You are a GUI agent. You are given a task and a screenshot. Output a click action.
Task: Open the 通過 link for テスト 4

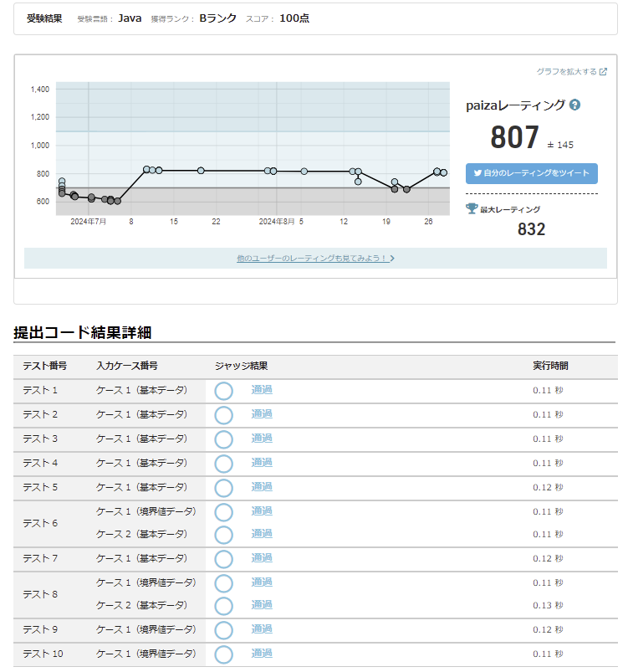[262, 463]
